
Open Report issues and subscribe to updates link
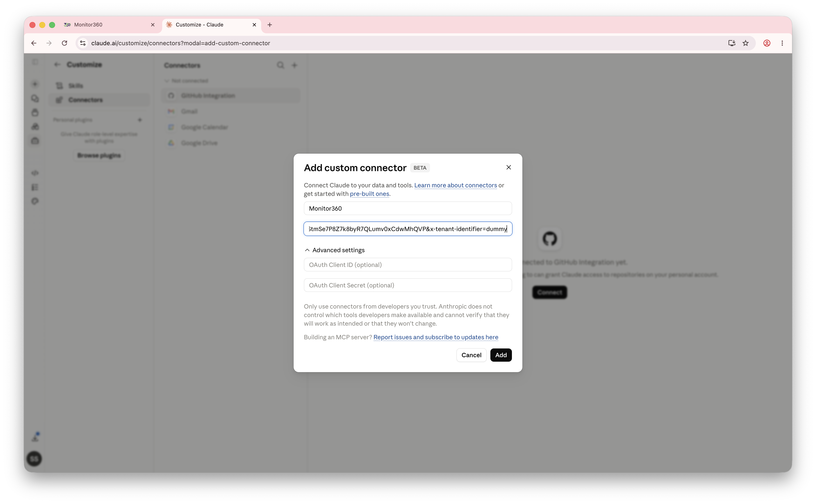tap(436, 337)
